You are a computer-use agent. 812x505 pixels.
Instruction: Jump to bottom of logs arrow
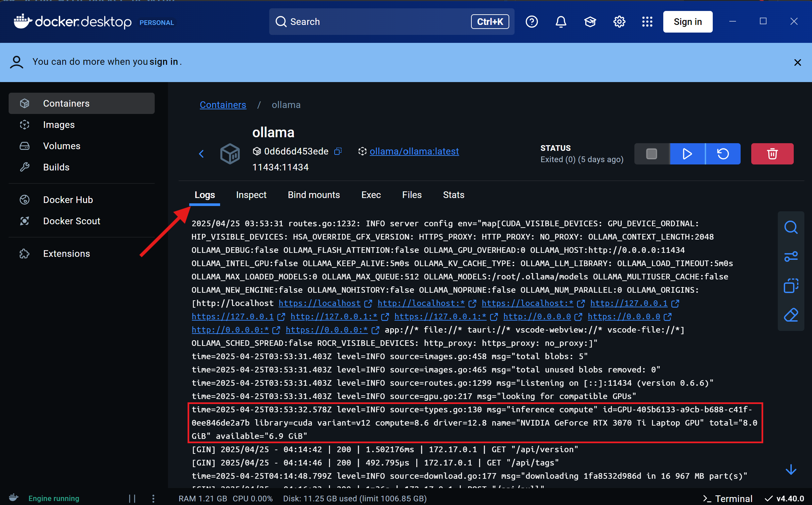point(791,469)
